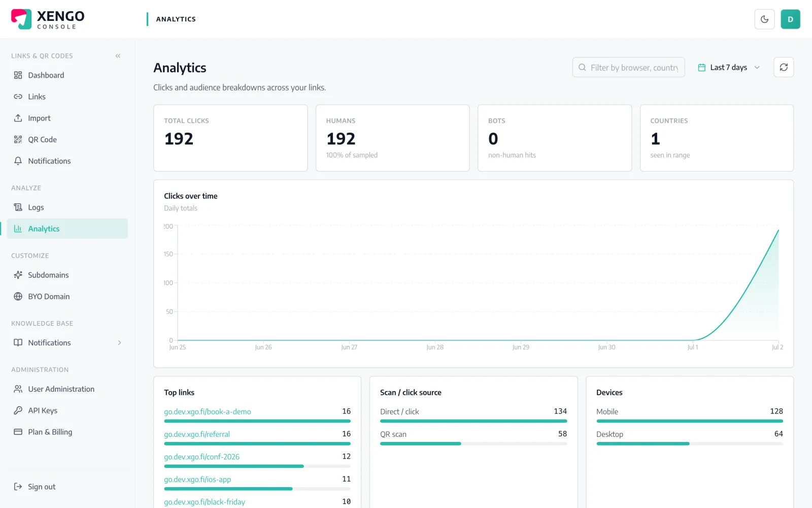Open BYO Domain settings
The height and width of the screenshot is (508, 812).
[67, 296]
